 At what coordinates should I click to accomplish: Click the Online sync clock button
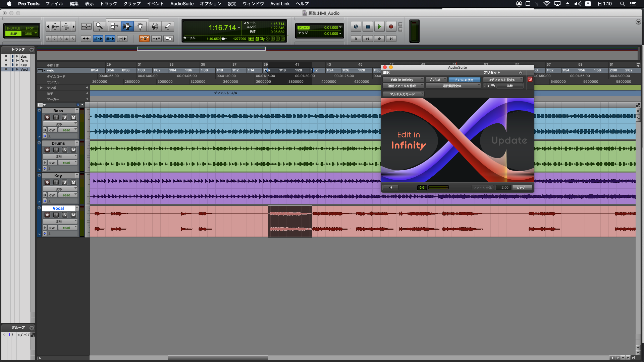coord(356,26)
